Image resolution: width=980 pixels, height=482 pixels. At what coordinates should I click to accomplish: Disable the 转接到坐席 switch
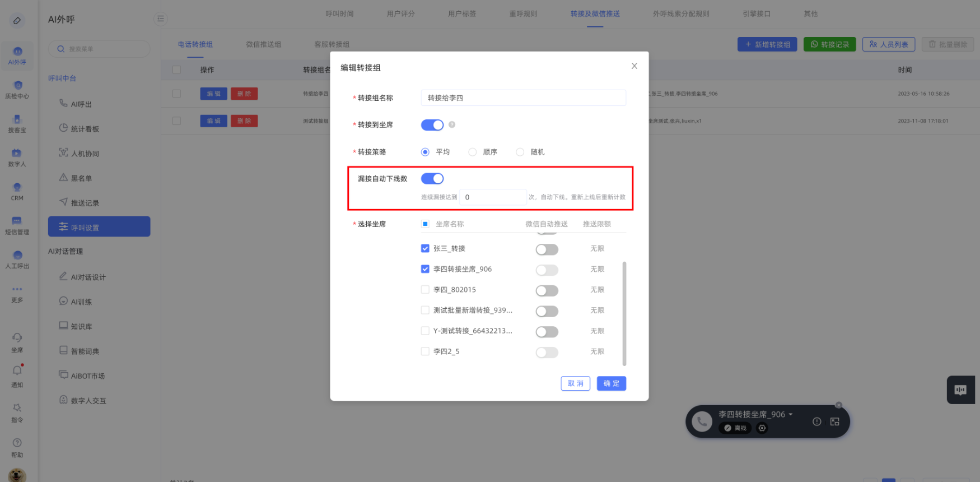[x=432, y=125]
